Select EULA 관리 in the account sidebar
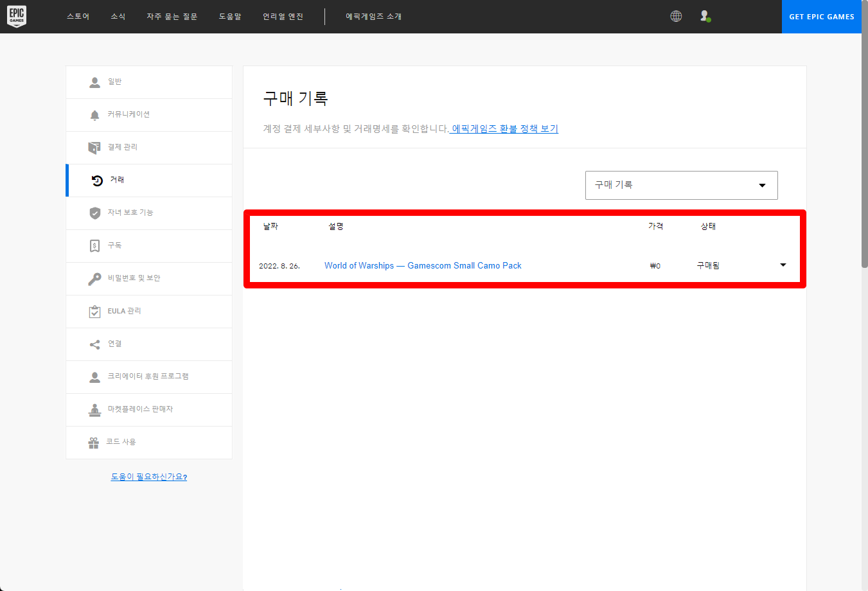The height and width of the screenshot is (591, 868). point(149,312)
